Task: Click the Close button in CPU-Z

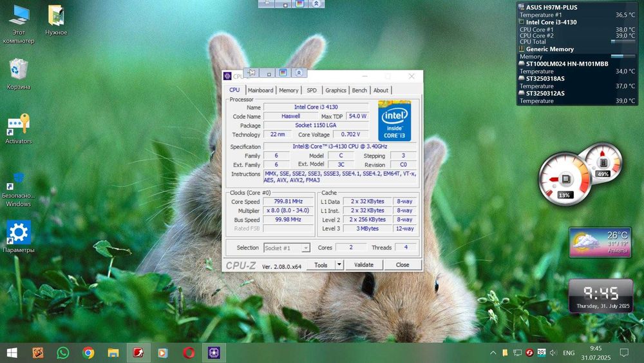Action: (x=402, y=265)
